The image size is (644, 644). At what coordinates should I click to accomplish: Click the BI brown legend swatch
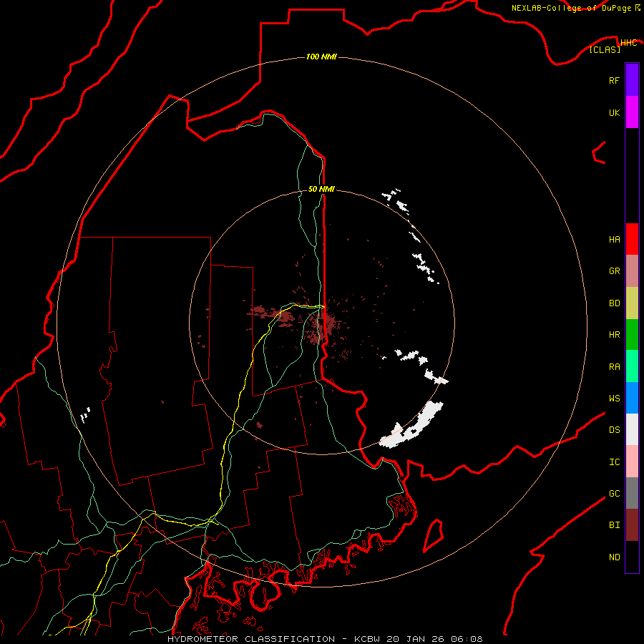click(632, 525)
